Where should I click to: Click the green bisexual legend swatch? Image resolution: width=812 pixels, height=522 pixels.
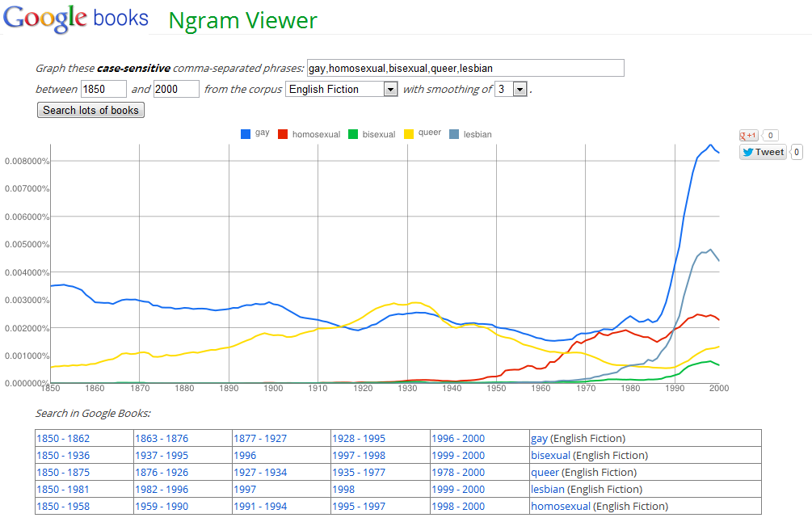[x=353, y=133]
